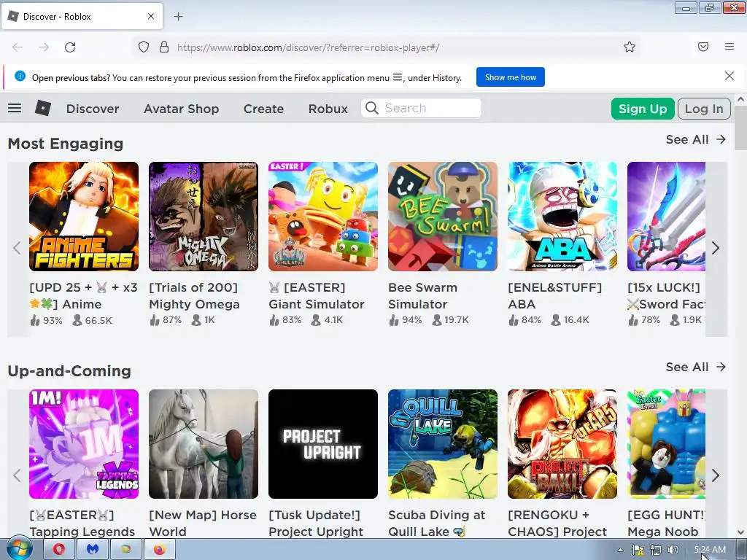The height and width of the screenshot is (560, 747).
Task: Open the Avatar Shop nav item
Action: 182,109
